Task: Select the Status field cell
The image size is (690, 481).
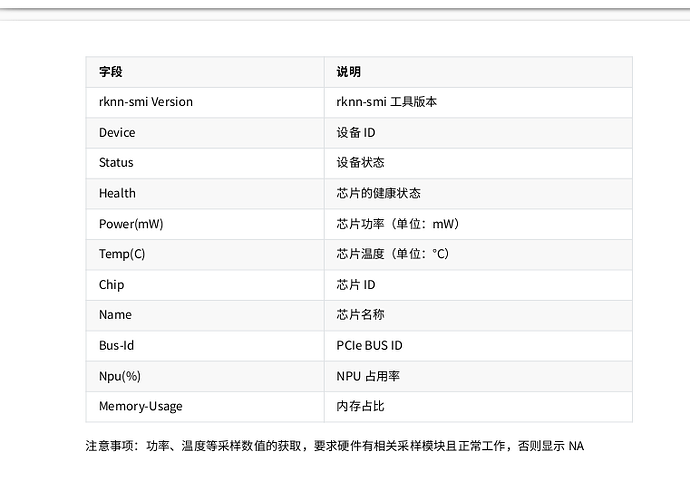Action: pos(205,163)
